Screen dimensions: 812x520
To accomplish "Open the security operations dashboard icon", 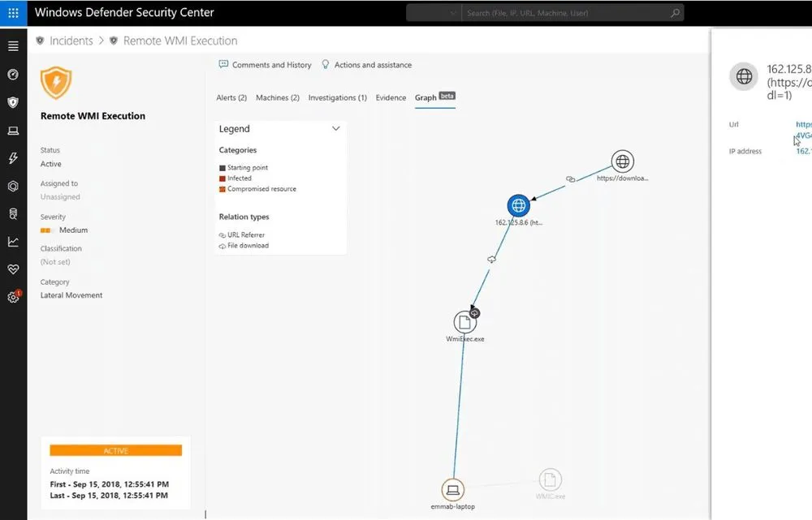I will 13,74.
